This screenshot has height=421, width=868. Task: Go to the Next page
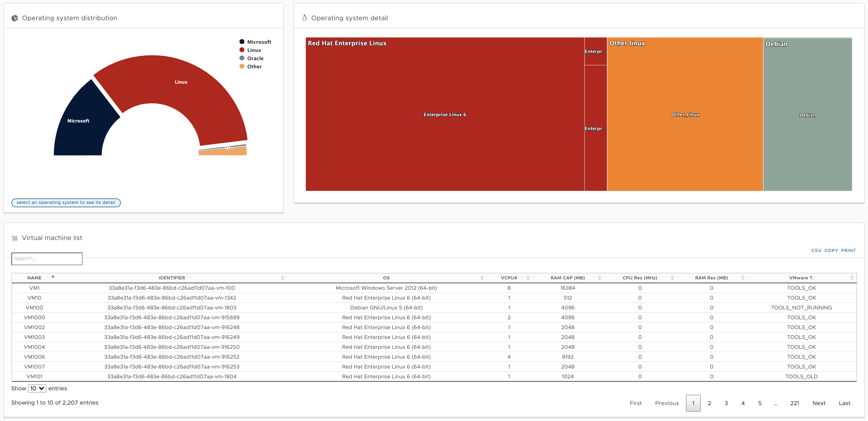click(819, 403)
